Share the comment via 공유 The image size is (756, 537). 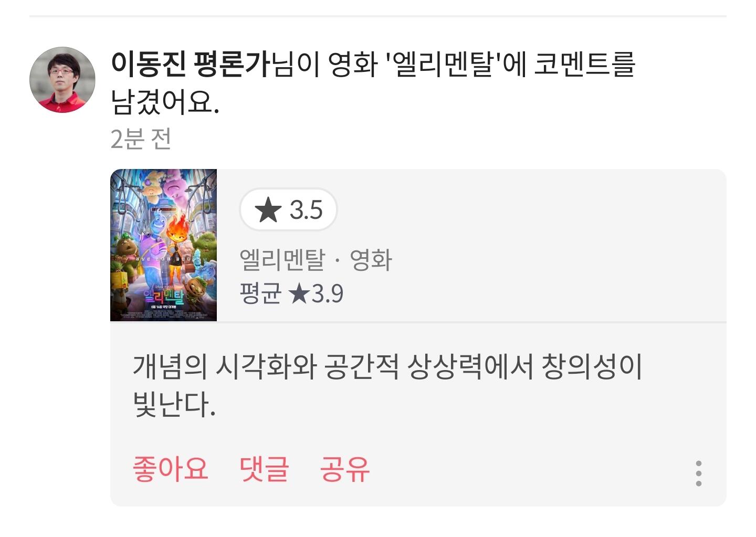tap(345, 469)
